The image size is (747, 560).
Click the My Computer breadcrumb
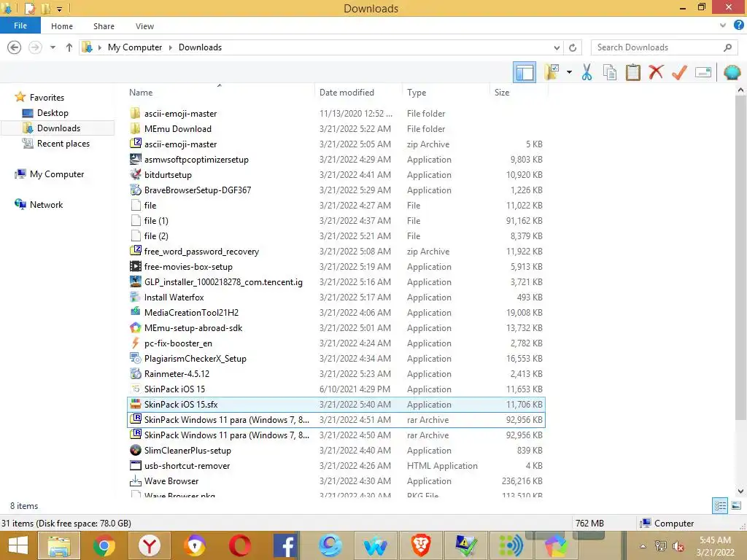(x=135, y=47)
